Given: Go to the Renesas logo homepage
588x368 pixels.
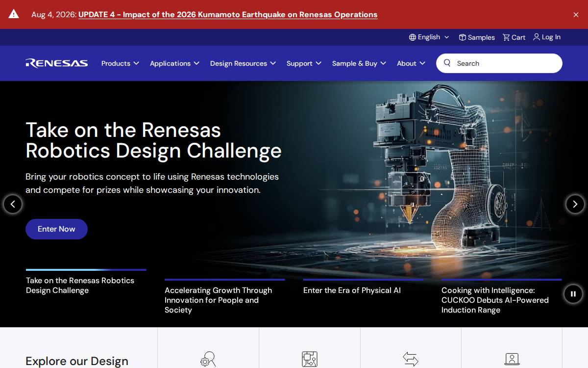Looking at the screenshot, I should coord(57,63).
